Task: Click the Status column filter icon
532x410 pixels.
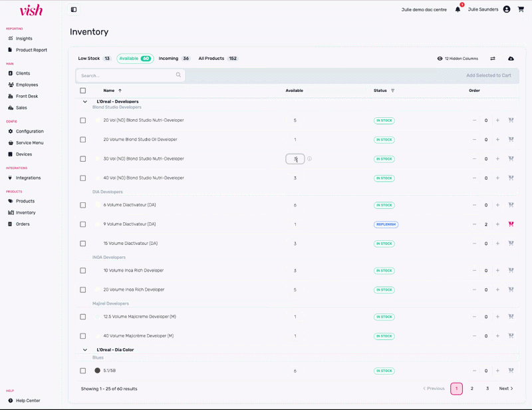Action: [392, 91]
